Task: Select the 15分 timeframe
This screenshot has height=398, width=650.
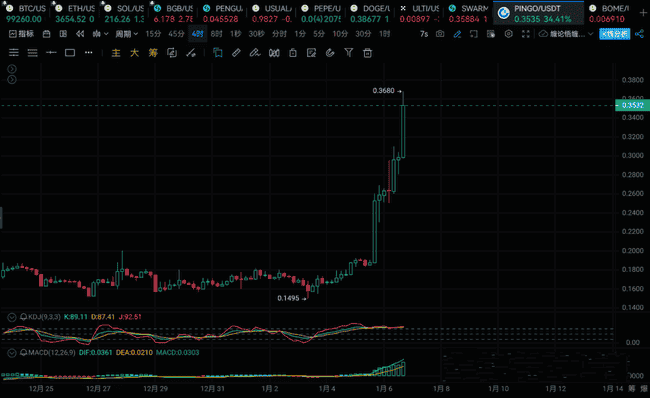Action: point(153,34)
